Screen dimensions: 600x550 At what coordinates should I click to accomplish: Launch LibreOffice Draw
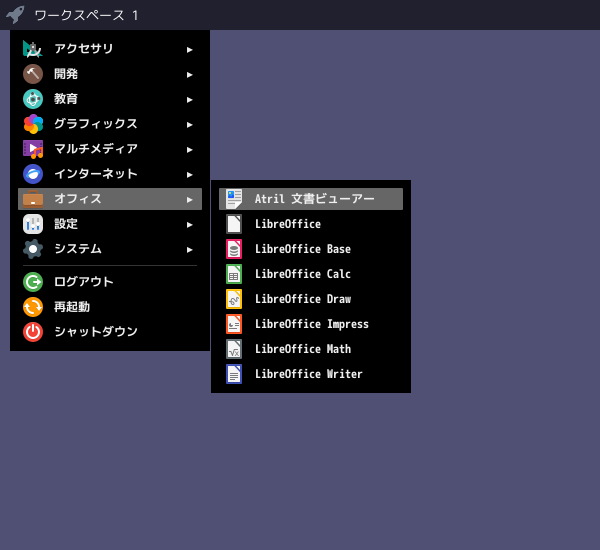point(311,299)
